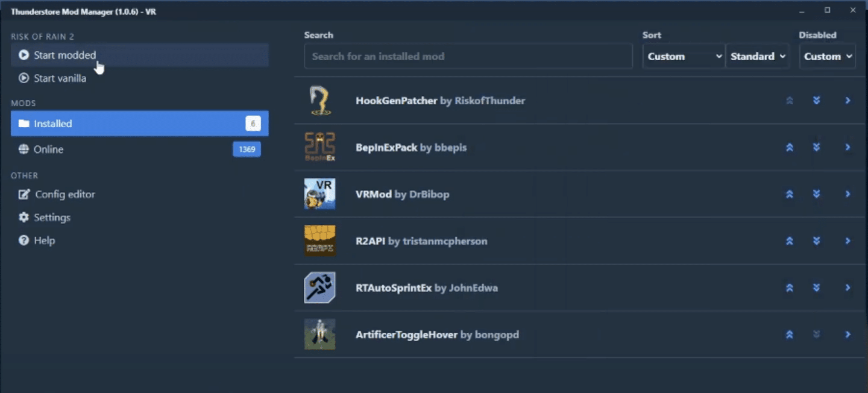This screenshot has height=393, width=868.
Task: Click the Settings gear icon
Action: [x=23, y=217]
